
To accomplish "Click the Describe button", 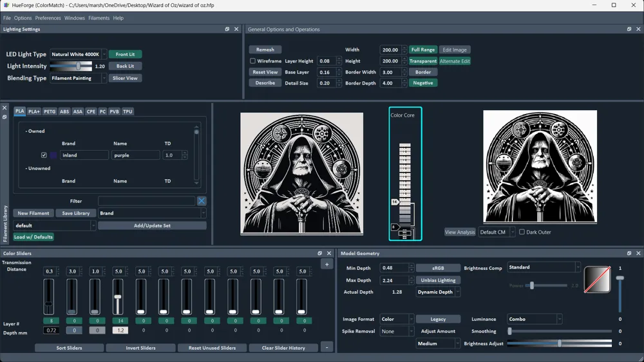I will click(x=265, y=83).
